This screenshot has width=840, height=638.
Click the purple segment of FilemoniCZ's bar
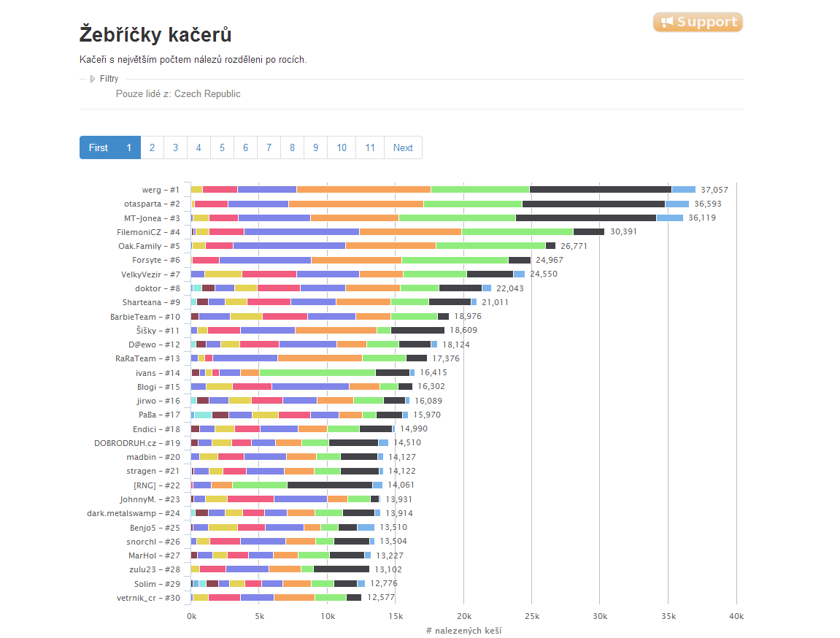(301, 232)
